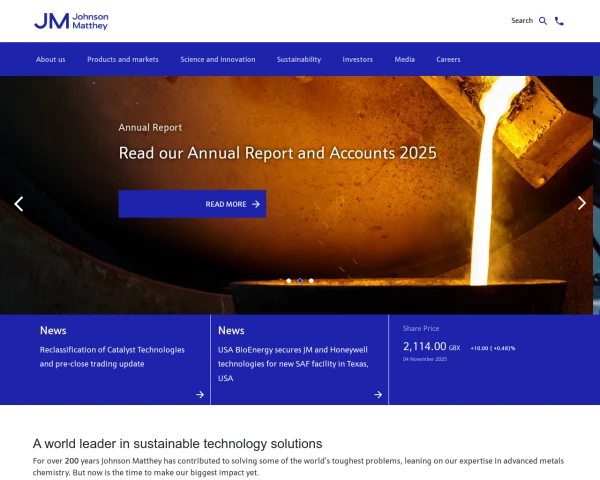
Task: Go to previous carousel slide arrow
Action: 19,204
